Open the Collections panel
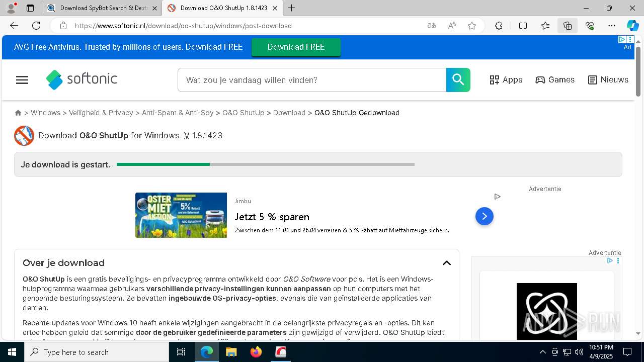Screen dimensions: 644x362 [x=568, y=26]
